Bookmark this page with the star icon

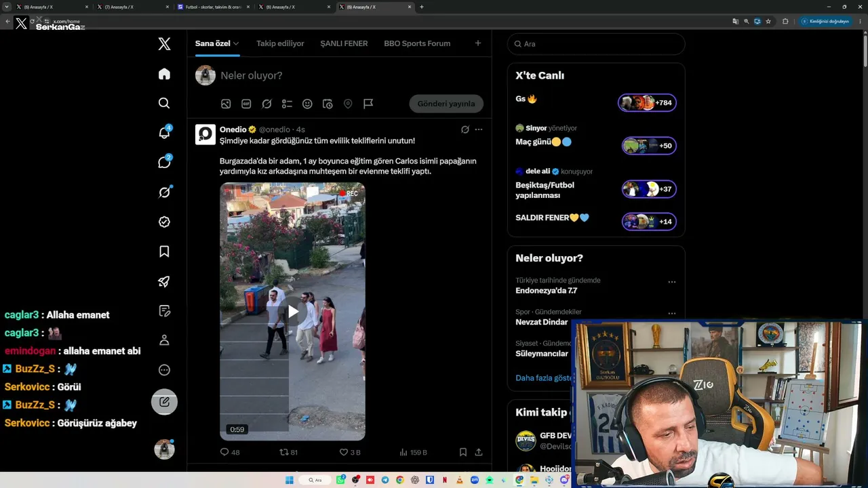click(768, 21)
